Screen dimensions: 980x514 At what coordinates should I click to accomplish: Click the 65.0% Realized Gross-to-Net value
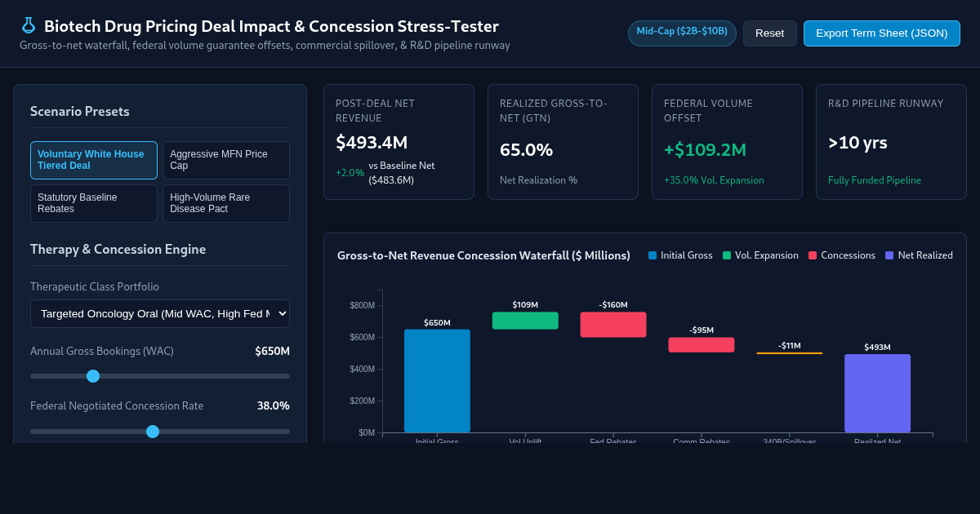[x=526, y=150]
